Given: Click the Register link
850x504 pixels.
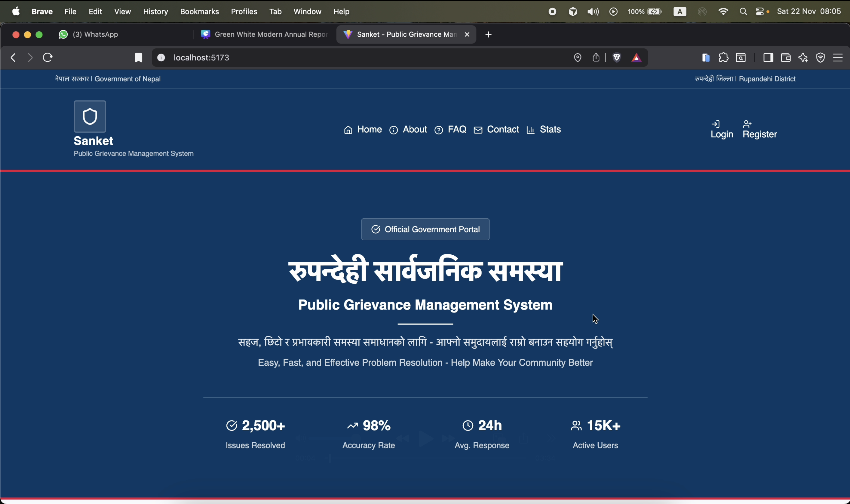Looking at the screenshot, I should pos(759,130).
